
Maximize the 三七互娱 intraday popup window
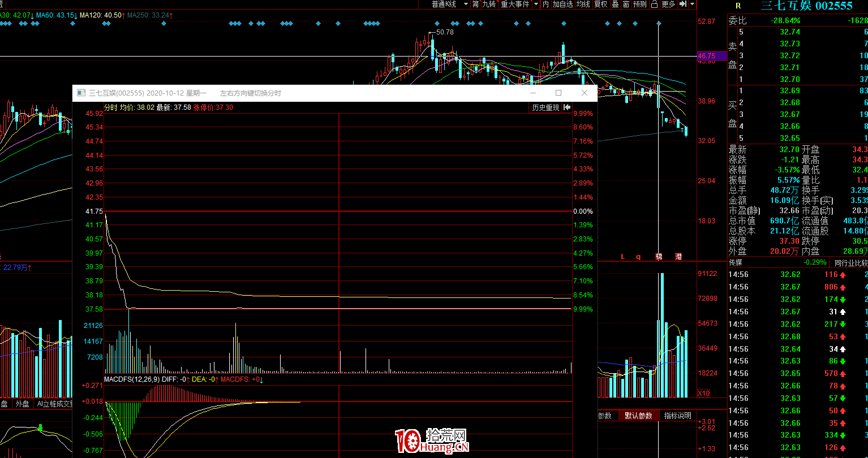coord(558,93)
